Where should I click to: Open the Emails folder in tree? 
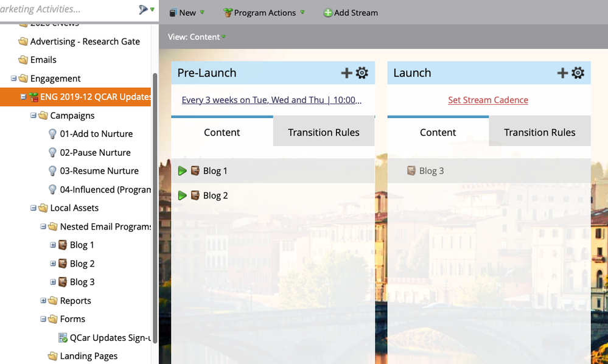[43, 60]
